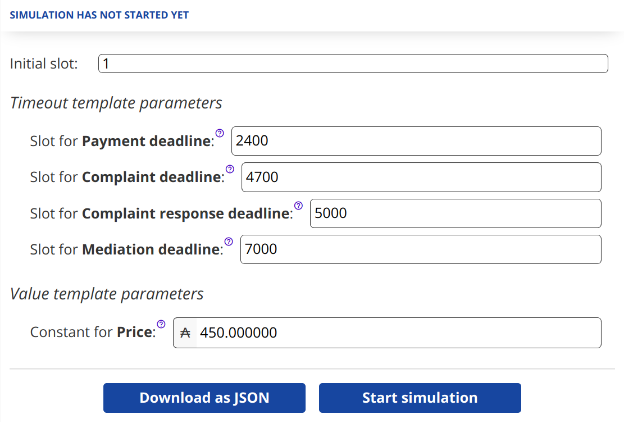This screenshot has width=624, height=422.
Task: Click the Payment deadline slot field showing 2400
Action: pos(415,141)
